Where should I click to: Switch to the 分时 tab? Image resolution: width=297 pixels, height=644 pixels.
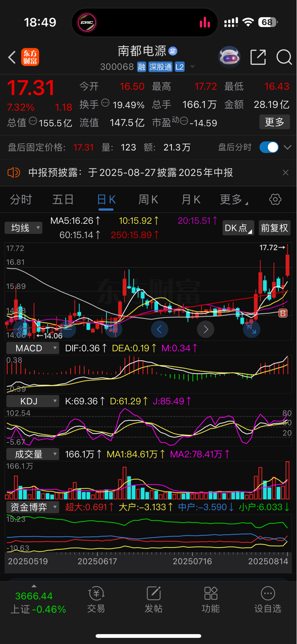21,200
